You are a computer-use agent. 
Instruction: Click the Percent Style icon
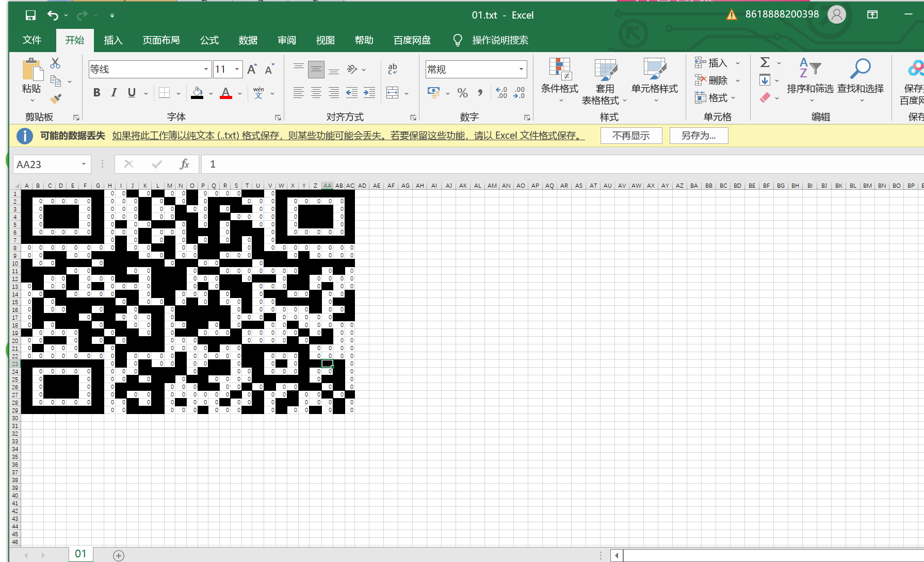[462, 93]
